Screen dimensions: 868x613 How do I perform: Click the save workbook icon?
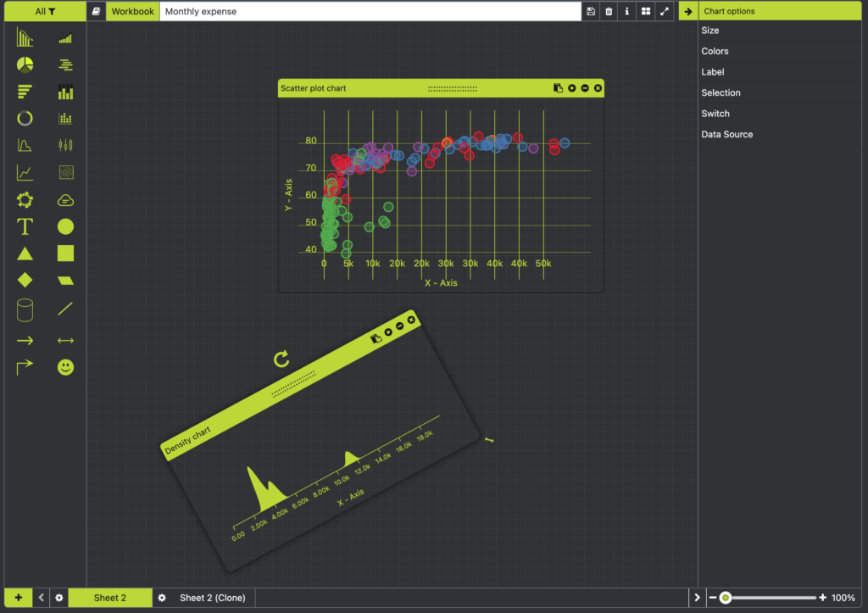591,11
